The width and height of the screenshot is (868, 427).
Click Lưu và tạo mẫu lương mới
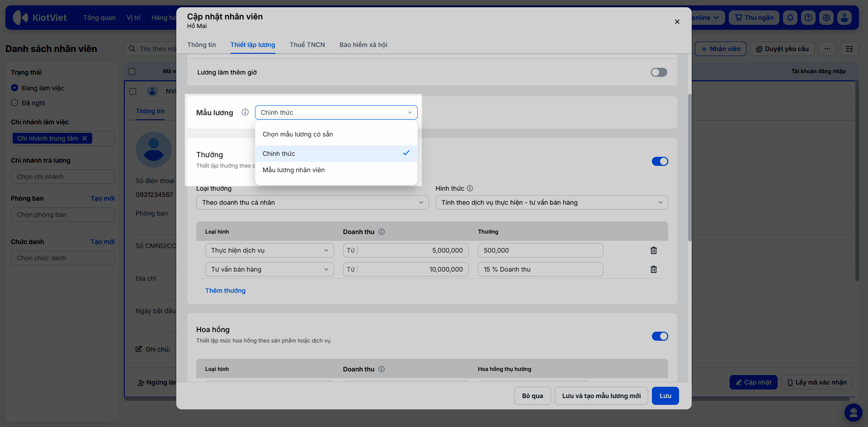tap(601, 396)
